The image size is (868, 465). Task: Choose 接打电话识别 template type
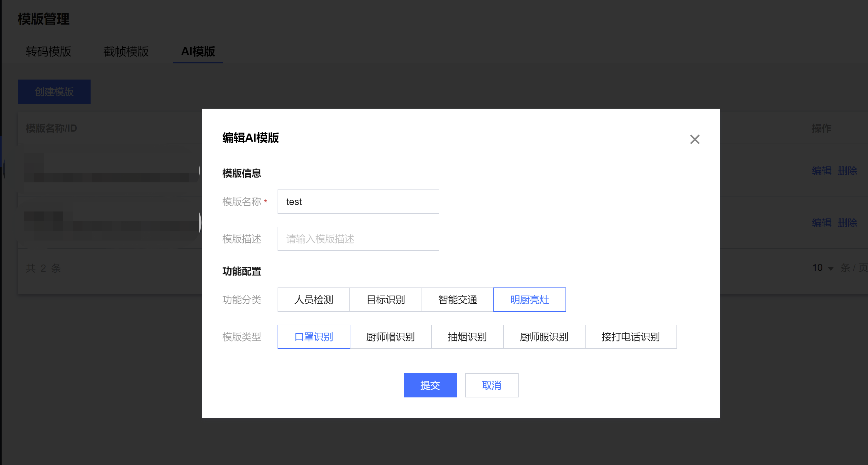pos(631,337)
